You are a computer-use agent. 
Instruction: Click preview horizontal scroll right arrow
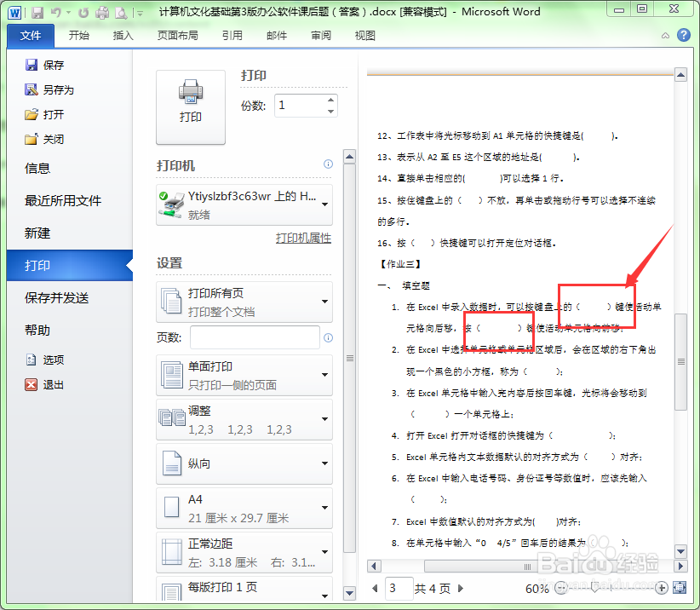click(x=680, y=567)
